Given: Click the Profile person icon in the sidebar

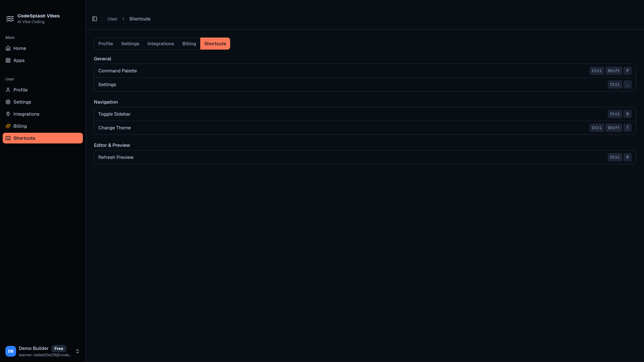Looking at the screenshot, I should click(8, 90).
